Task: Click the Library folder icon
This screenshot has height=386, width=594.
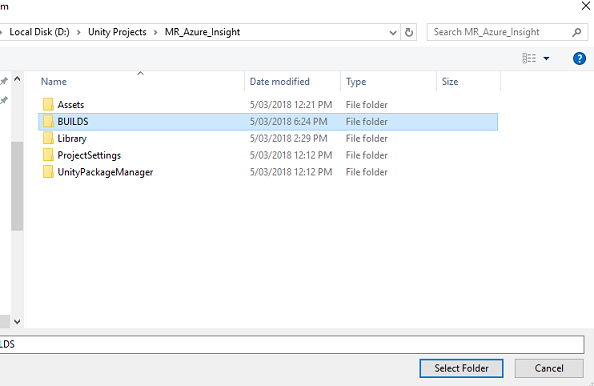Action: coord(48,138)
